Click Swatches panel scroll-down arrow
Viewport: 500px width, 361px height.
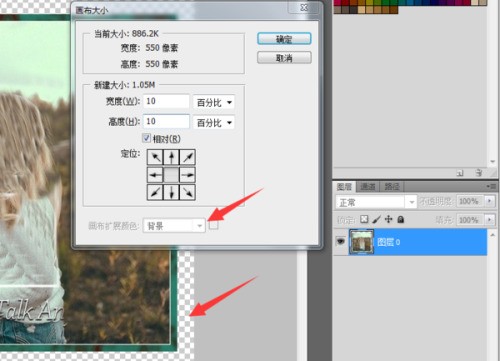click(493, 162)
